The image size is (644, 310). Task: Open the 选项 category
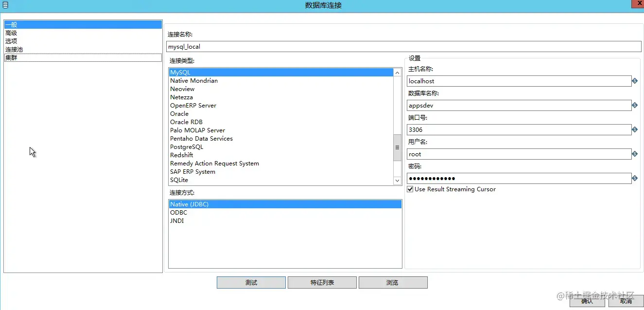pos(83,41)
